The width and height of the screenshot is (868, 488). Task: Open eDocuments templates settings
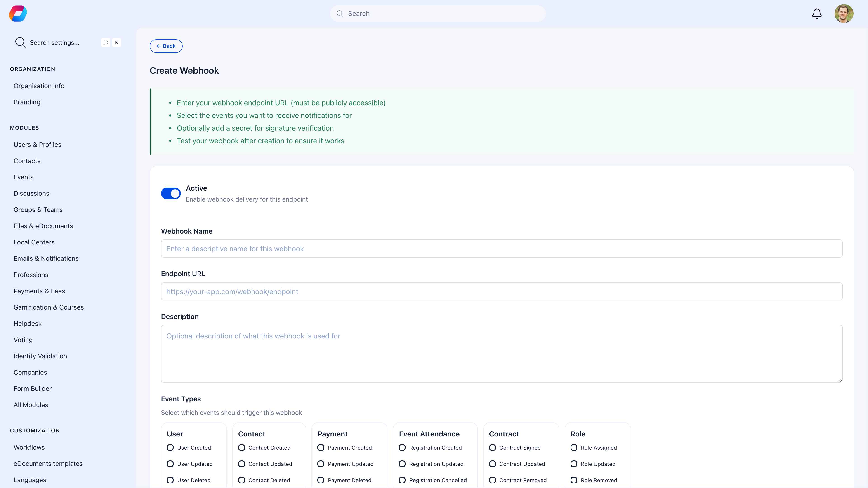pos(48,463)
